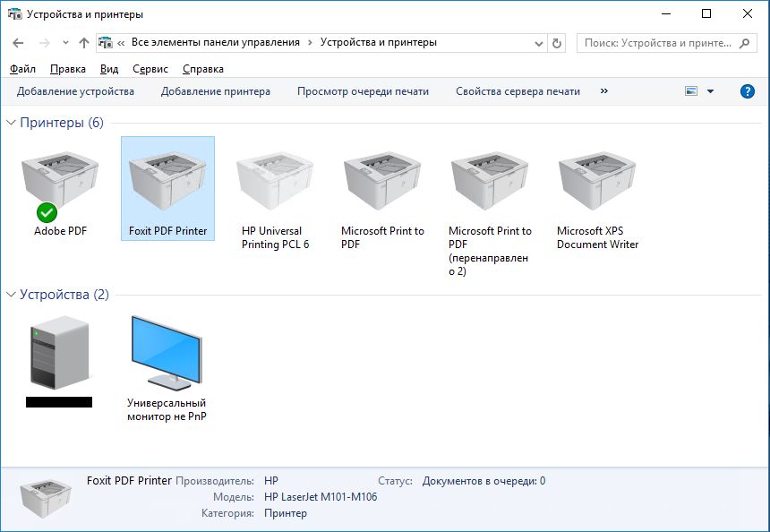Open the Справка menu
The width and height of the screenshot is (770, 532).
[203, 69]
